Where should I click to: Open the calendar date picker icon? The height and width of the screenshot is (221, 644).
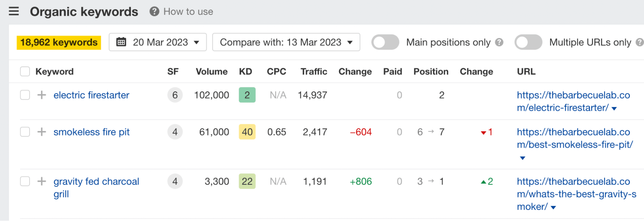(121, 42)
